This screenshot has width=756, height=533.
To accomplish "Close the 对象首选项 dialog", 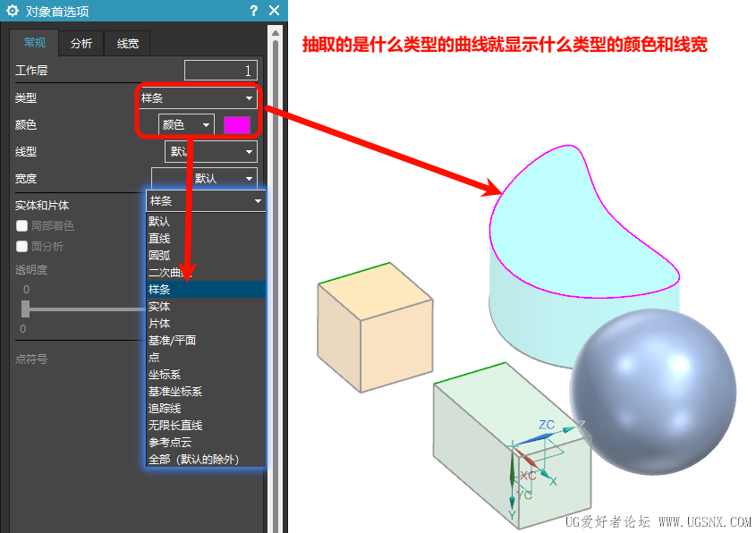I will (x=274, y=12).
